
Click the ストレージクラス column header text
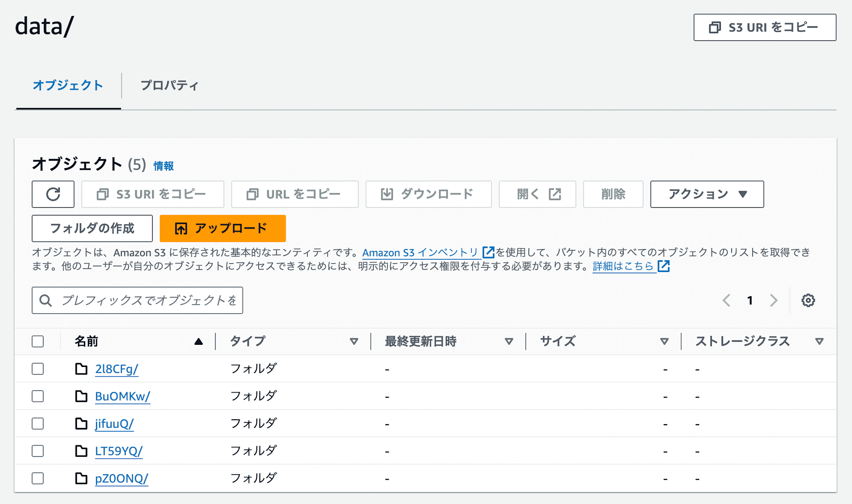(743, 341)
